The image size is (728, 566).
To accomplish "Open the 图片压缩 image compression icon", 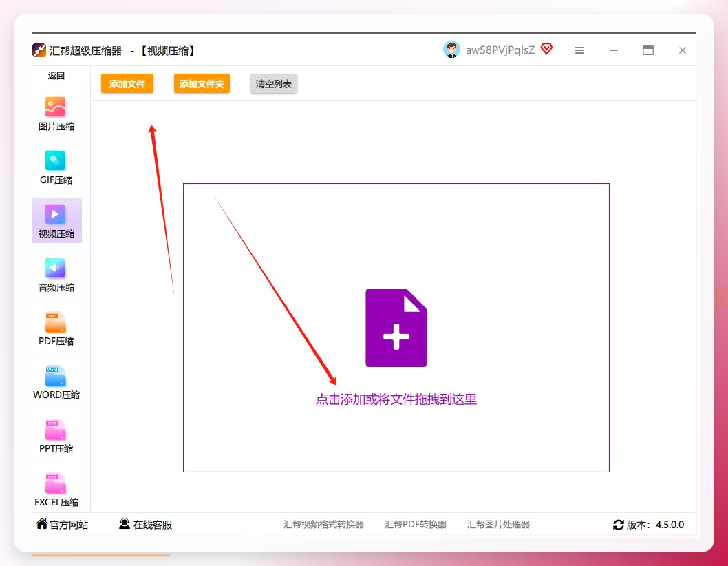I will point(55,107).
